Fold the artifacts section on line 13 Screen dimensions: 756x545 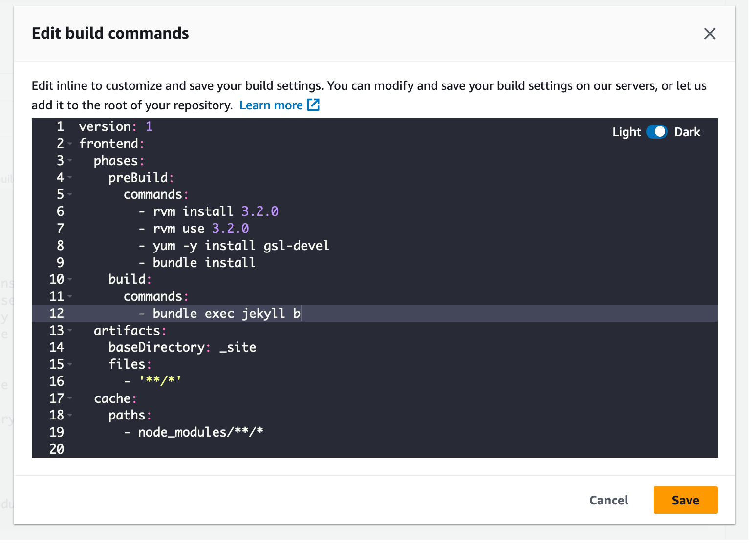click(70, 331)
